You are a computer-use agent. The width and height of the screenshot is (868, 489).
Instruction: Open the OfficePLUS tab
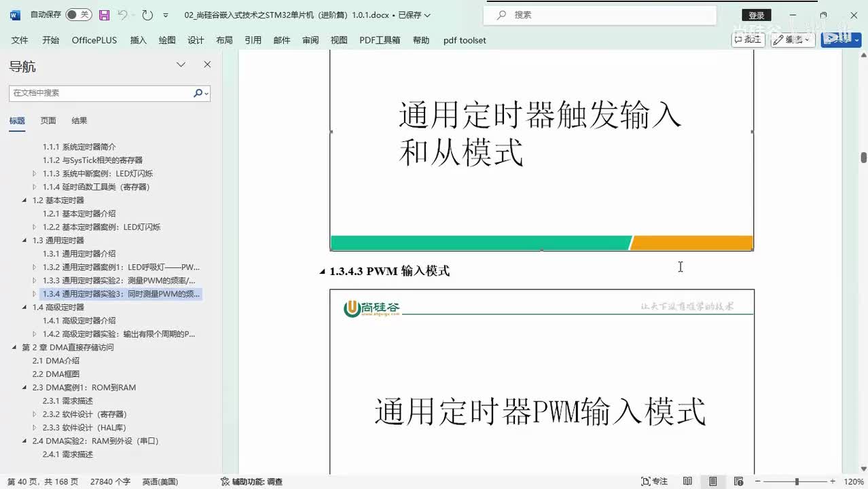(x=94, y=40)
